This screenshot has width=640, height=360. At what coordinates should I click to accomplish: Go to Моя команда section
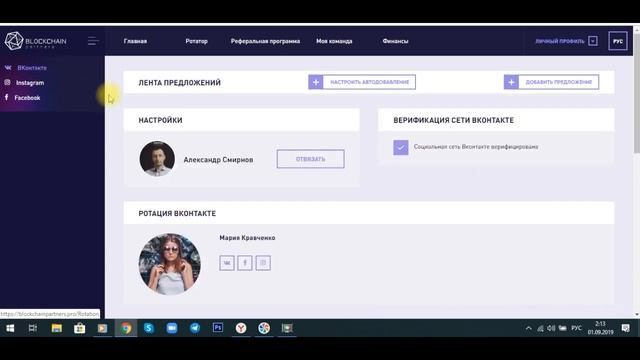334,41
